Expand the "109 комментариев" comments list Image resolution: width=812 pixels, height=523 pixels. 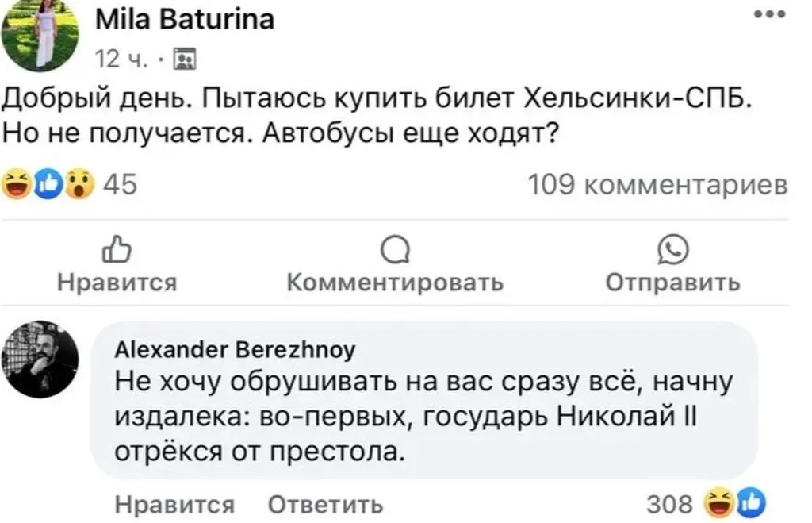tap(657, 185)
